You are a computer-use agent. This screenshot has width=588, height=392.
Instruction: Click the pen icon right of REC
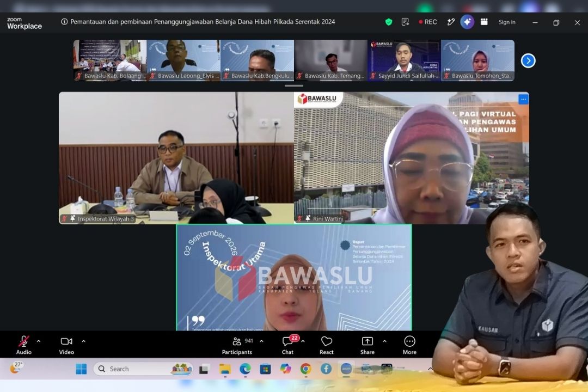[x=451, y=22]
